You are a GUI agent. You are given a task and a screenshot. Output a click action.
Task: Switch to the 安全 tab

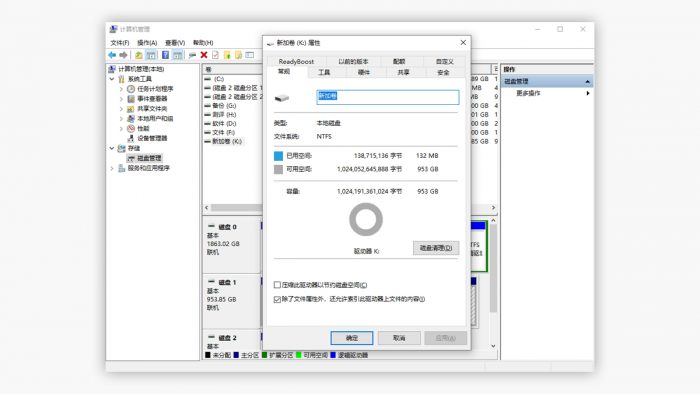coord(443,72)
